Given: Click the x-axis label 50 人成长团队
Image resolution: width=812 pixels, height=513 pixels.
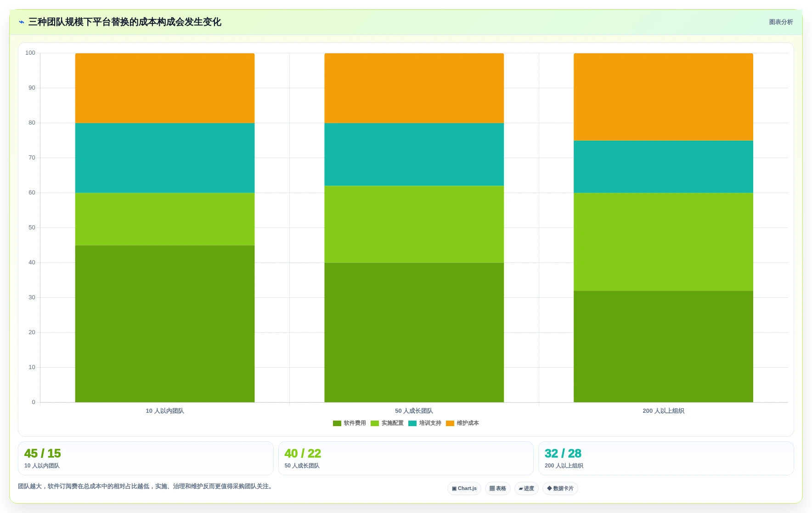Looking at the screenshot, I should (x=414, y=411).
